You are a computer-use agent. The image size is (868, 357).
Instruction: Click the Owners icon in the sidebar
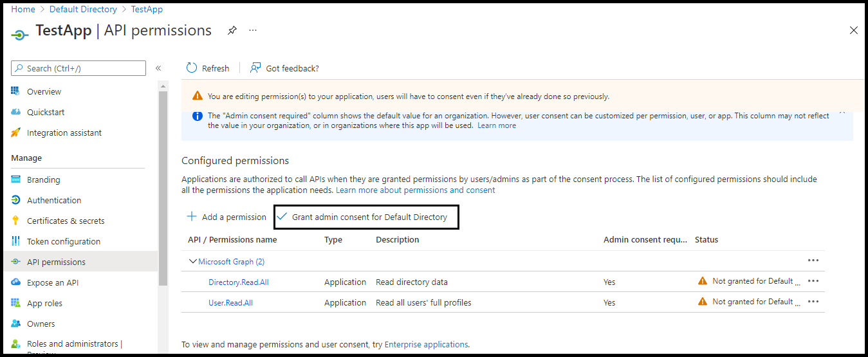16,324
